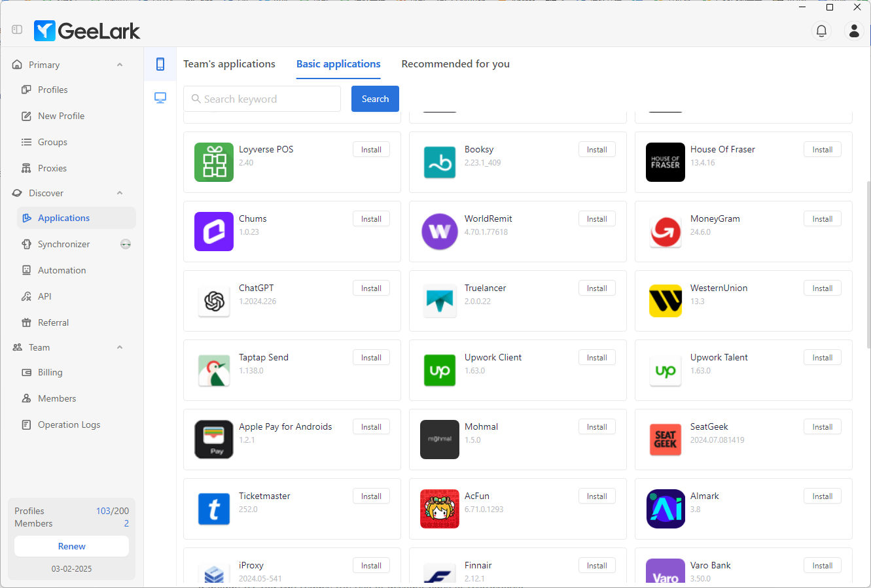Open New Profile in the sidebar

pos(77,116)
